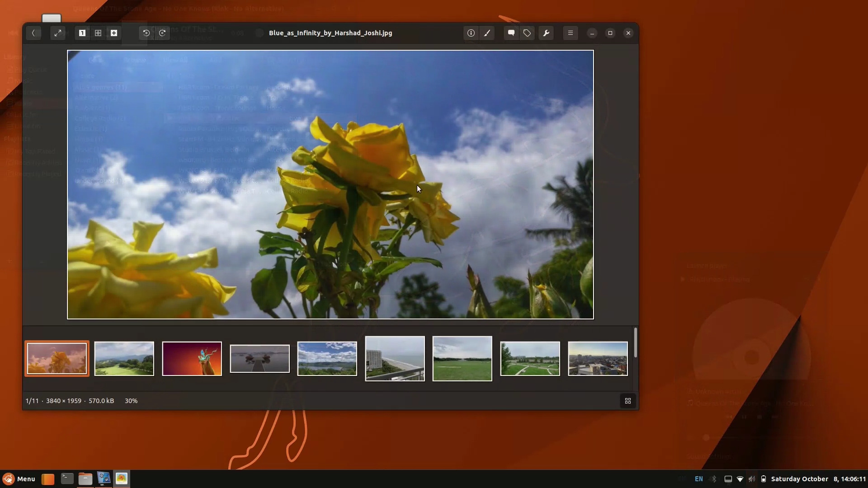Open the tag assignment dialog
Image resolution: width=868 pixels, height=488 pixels.
click(528, 33)
